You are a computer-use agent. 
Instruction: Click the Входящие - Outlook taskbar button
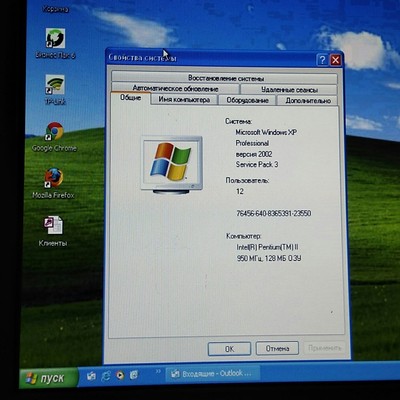coord(213,373)
